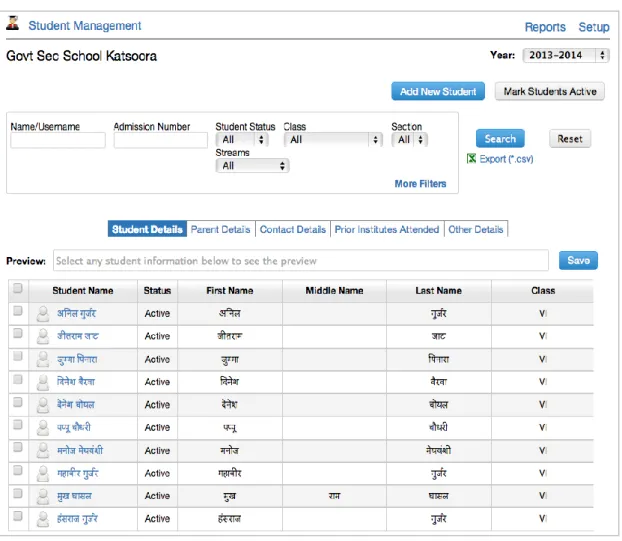Open the Section filter dropdown
This screenshot has height=541, width=622.
(409, 140)
